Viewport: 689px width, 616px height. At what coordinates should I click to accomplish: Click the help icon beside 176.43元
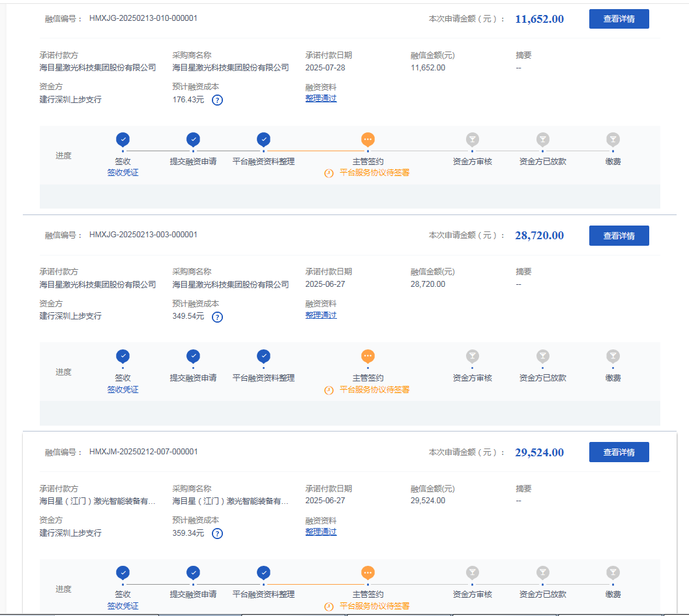218,100
